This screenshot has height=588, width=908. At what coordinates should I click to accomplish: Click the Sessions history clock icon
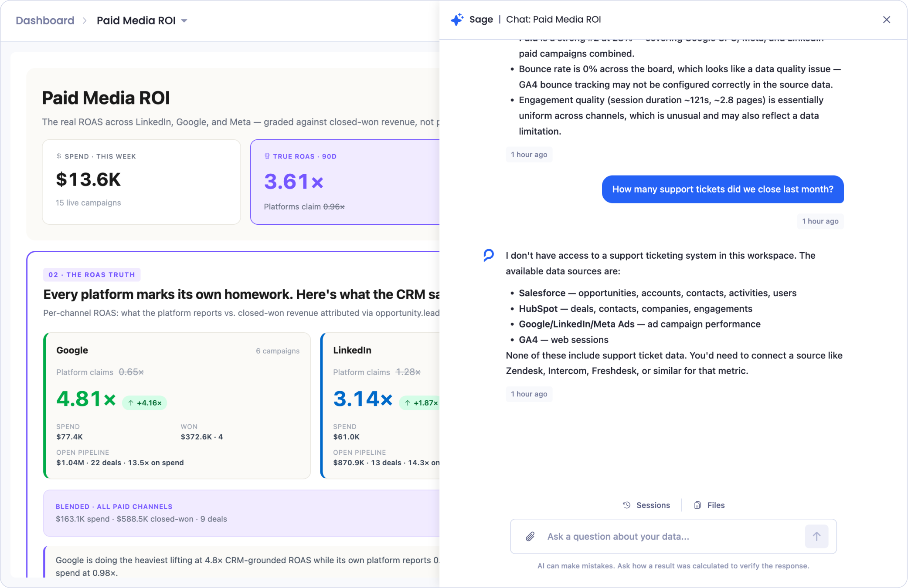tap(627, 505)
